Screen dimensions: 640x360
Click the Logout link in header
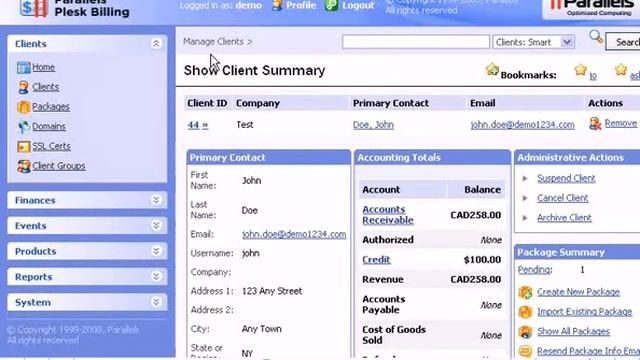click(358, 5)
